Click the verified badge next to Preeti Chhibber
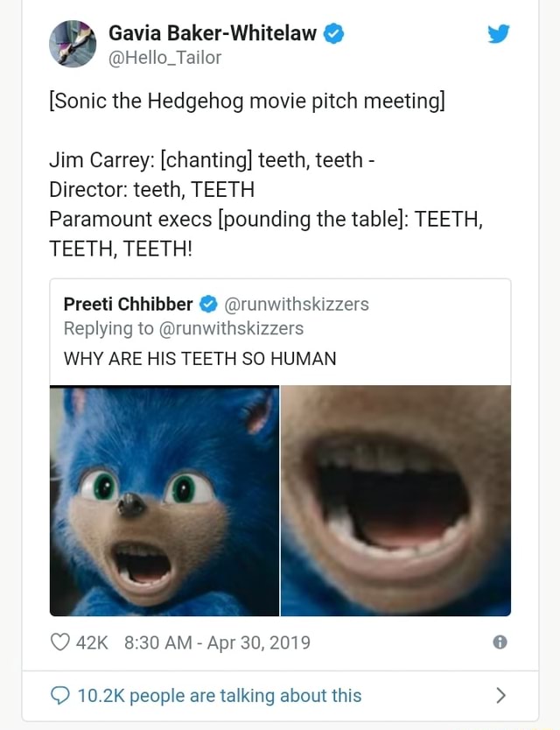The height and width of the screenshot is (730, 560). (x=207, y=305)
